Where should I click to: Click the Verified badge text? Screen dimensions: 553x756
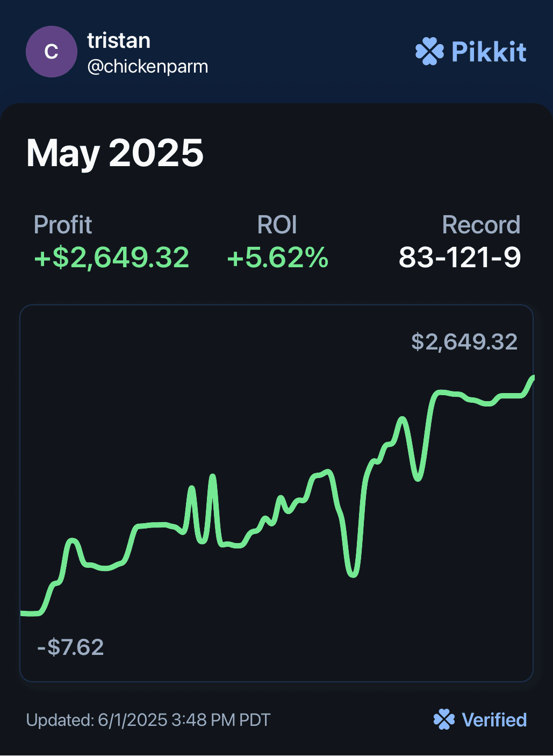tap(494, 719)
